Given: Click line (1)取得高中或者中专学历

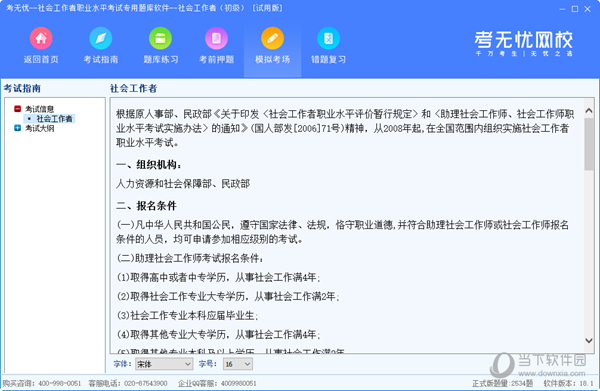Looking at the screenshot, I should (x=218, y=277).
